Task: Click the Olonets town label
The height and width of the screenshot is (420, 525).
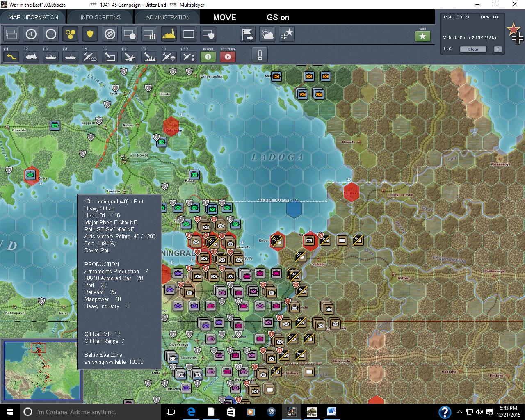Action: [x=348, y=142]
